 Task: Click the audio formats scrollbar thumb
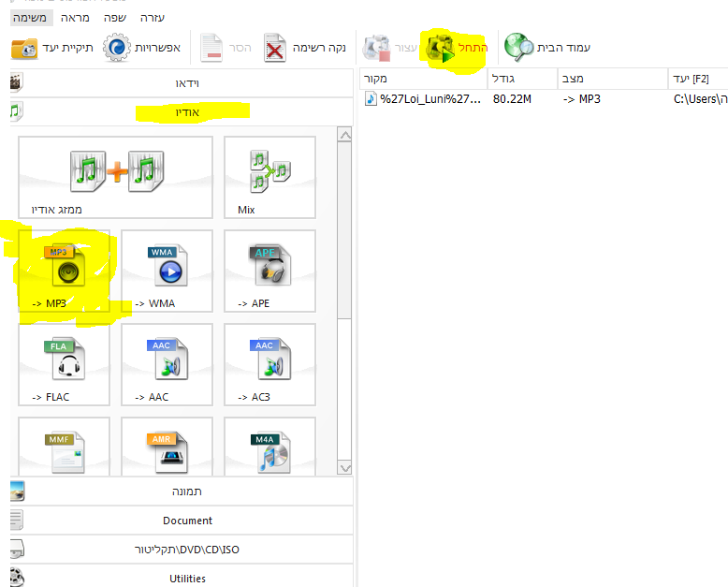[344, 230]
